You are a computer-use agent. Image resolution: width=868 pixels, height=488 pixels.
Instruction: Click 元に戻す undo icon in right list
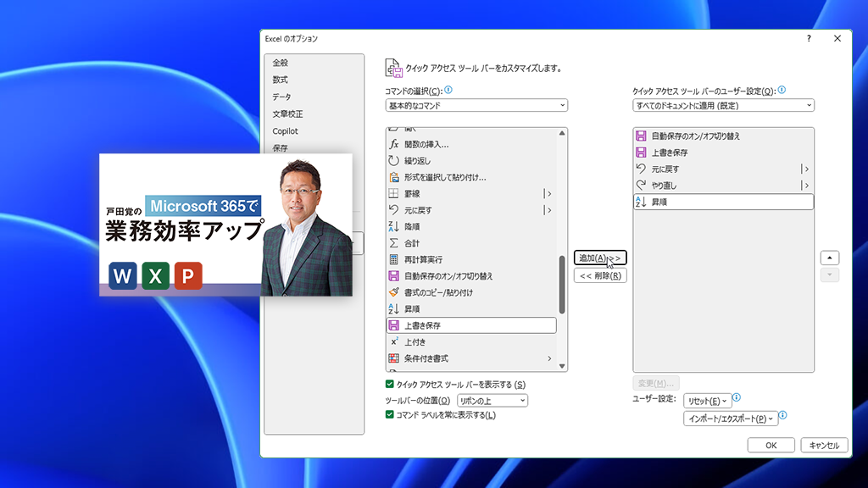tap(641, 169)
